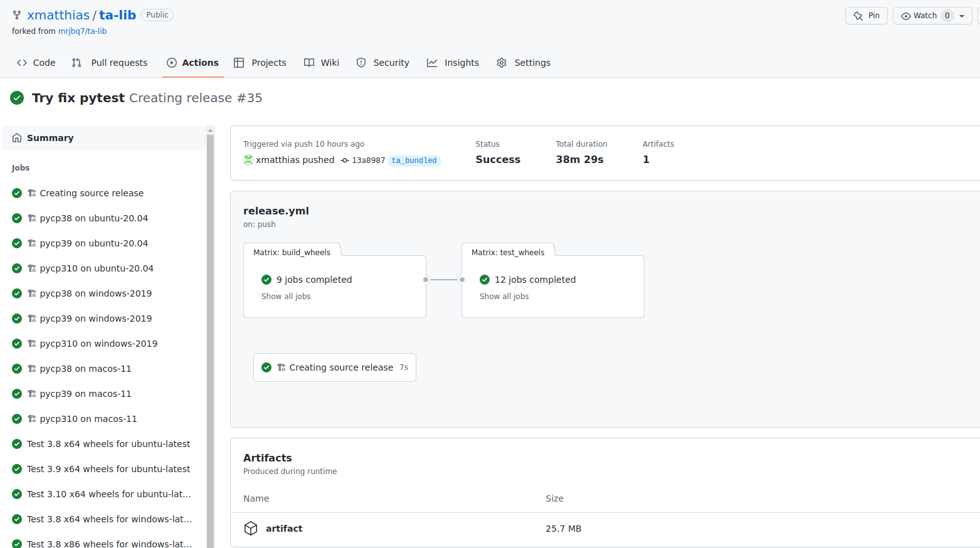Click status check of Test 3.8 x64 ubuntu-latest
The image size is (980, 548).
coord(17,444)
